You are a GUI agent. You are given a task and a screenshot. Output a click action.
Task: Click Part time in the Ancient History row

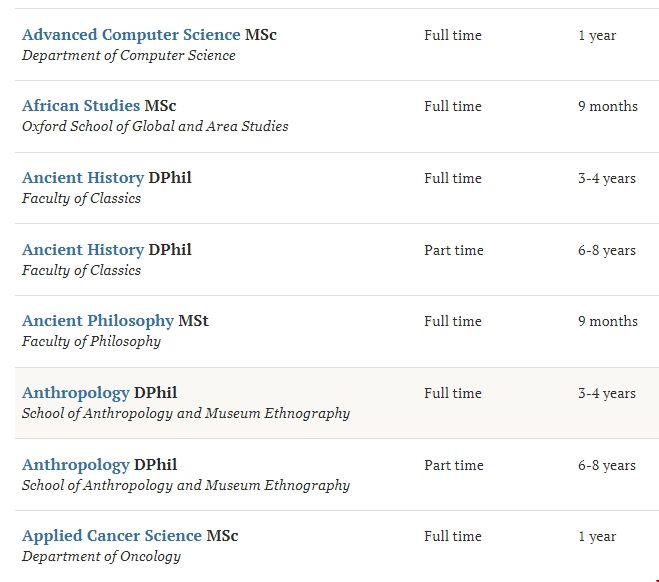[x=453, y=250]
